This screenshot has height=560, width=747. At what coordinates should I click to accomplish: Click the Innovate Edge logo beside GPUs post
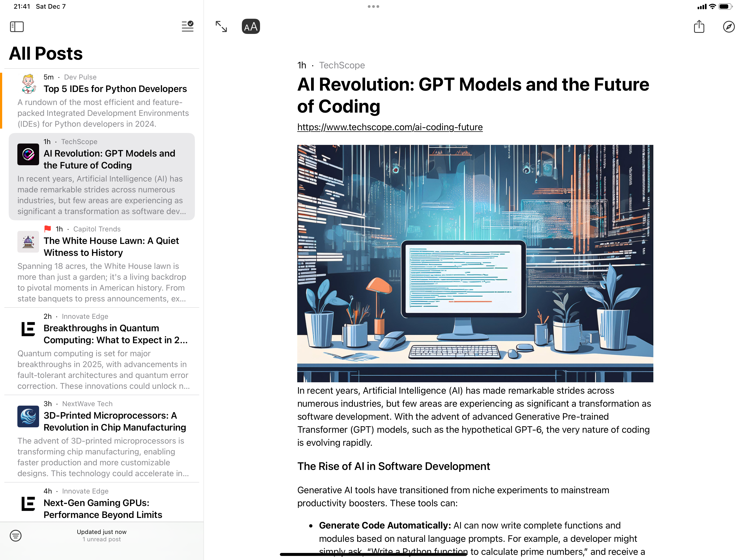pos(29,504)
